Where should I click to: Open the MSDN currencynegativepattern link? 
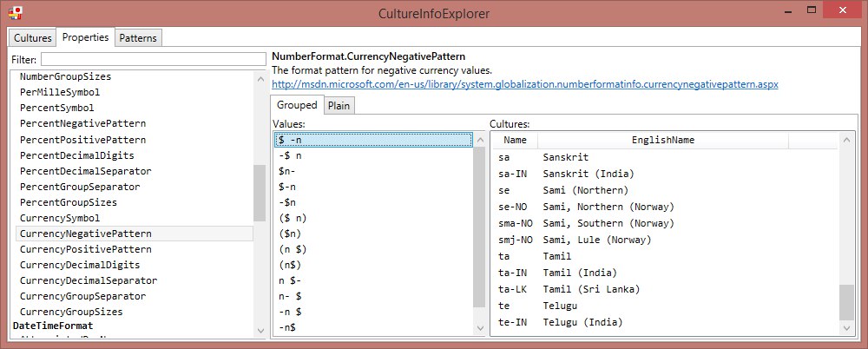525,85
